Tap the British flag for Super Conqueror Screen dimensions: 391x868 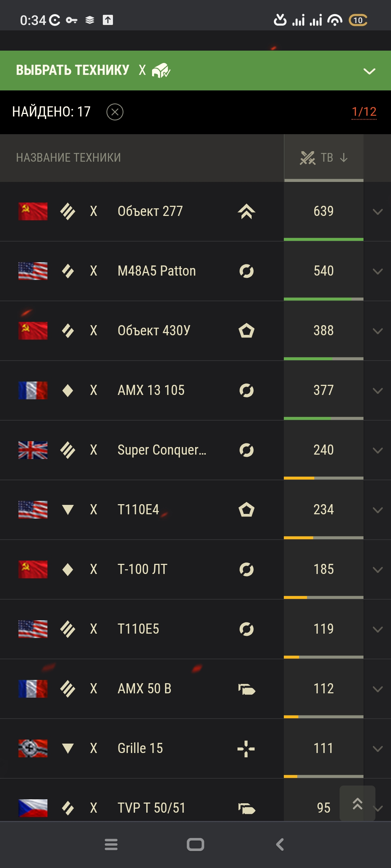click(x=33, y=450)
